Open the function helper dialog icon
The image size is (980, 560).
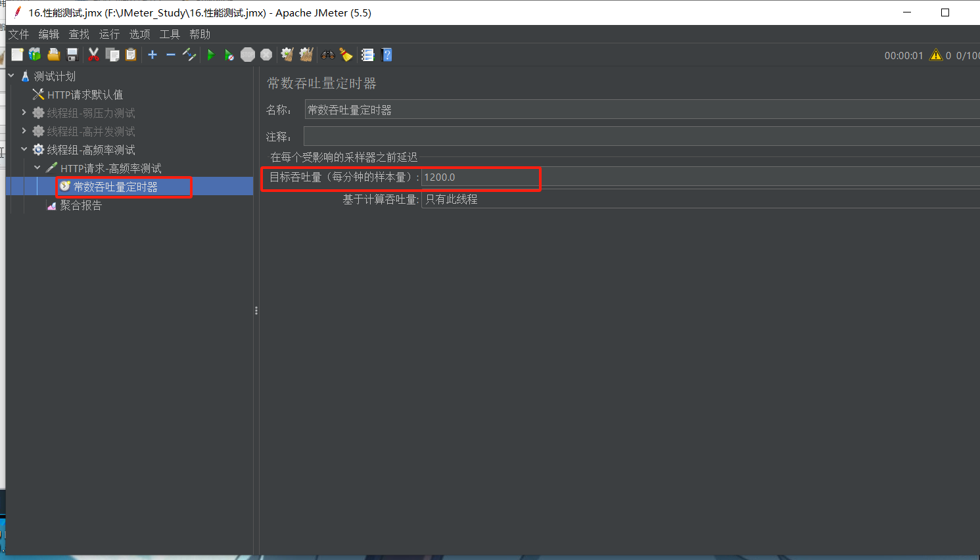pos(367,55)
